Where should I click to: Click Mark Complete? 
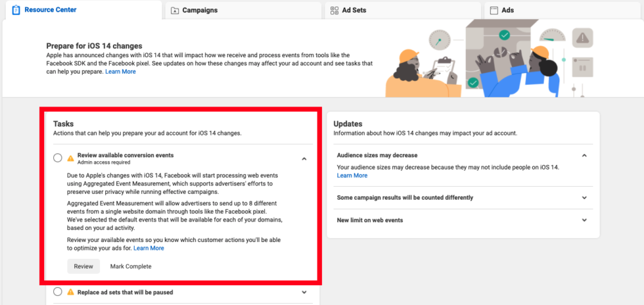131,266
